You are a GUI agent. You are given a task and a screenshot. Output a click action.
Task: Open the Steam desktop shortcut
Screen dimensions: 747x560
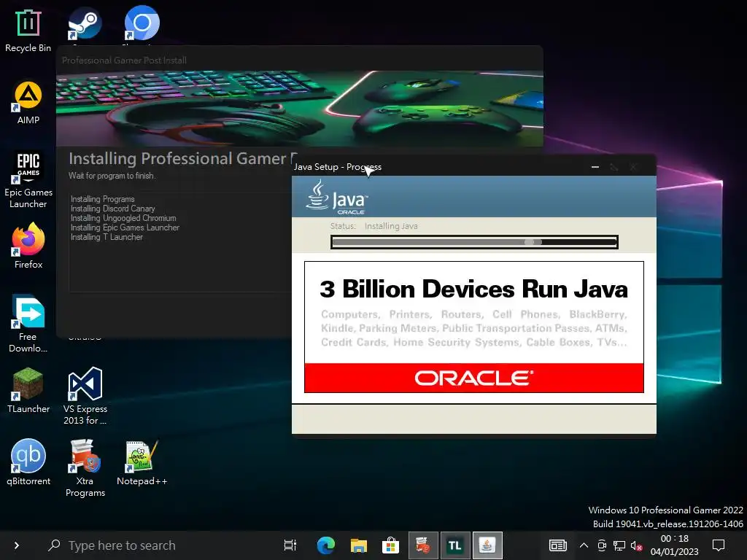(85, 24)
